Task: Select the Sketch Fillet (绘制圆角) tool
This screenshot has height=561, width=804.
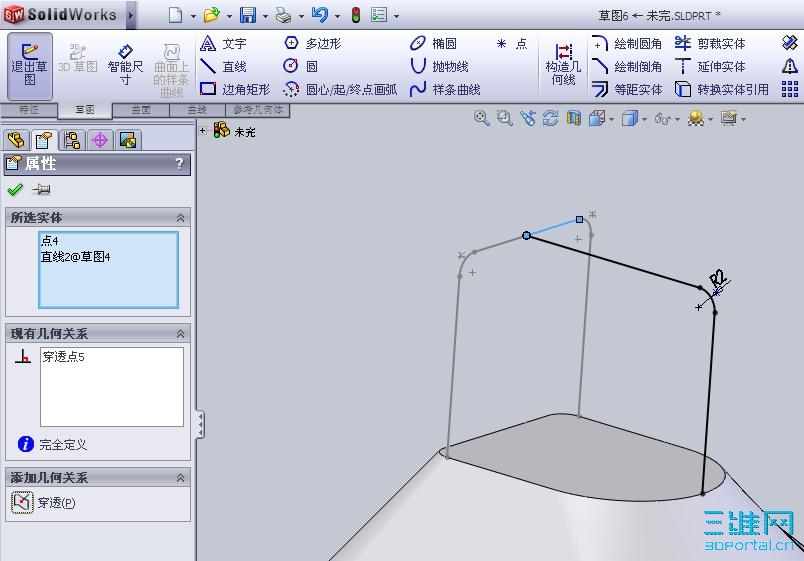Action: point(627,44)
